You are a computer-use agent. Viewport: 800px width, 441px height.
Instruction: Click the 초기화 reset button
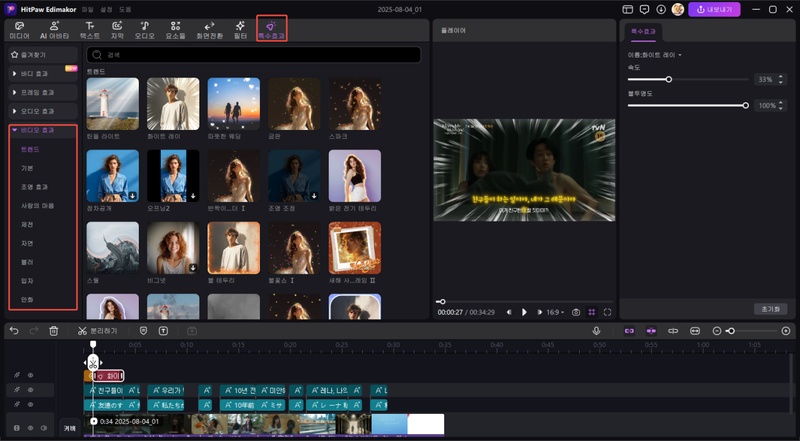click(x=770, y=309)
